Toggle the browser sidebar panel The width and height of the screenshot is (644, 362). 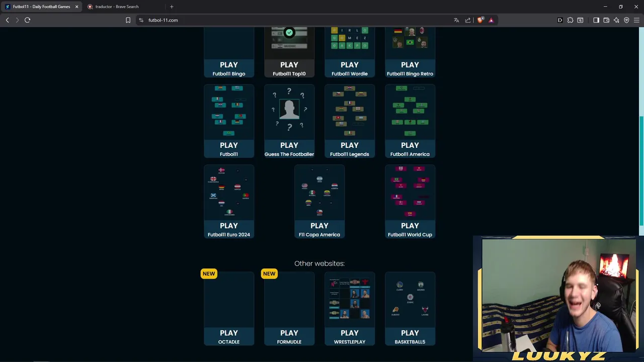pos(596,20)
